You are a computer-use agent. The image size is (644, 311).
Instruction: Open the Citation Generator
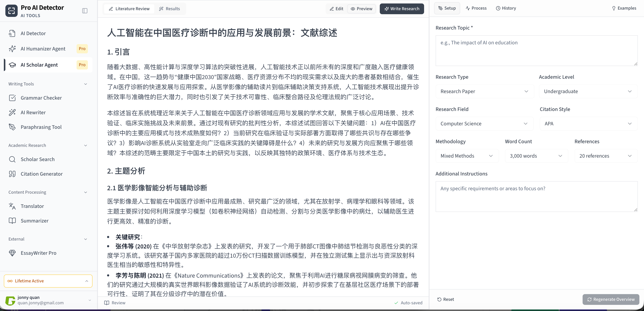pos(41,174)
